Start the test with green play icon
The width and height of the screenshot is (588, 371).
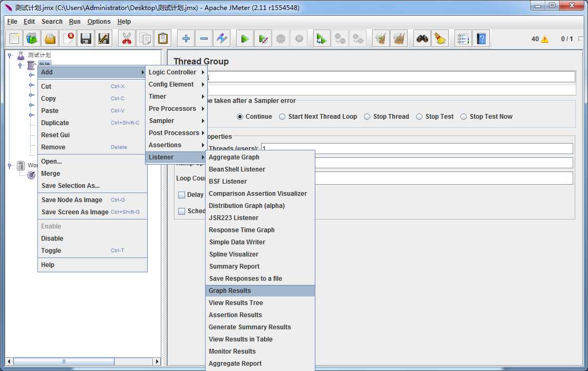[245, 39]
